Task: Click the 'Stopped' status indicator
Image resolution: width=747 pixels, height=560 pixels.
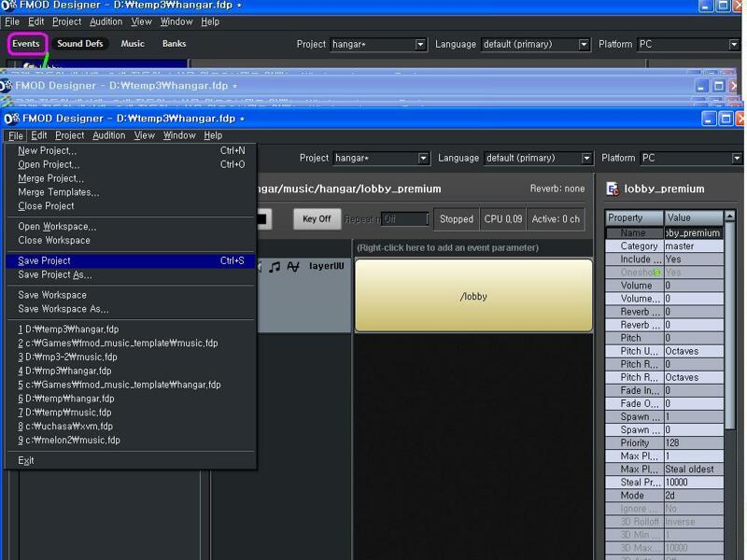Action: (457, 219)
